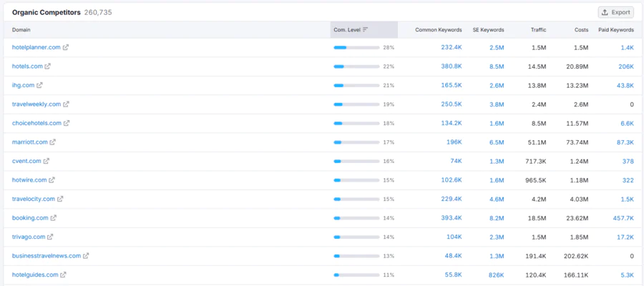644x286 pixels.
Task: Open external link icon beside ihg.com
Action: 39,85
